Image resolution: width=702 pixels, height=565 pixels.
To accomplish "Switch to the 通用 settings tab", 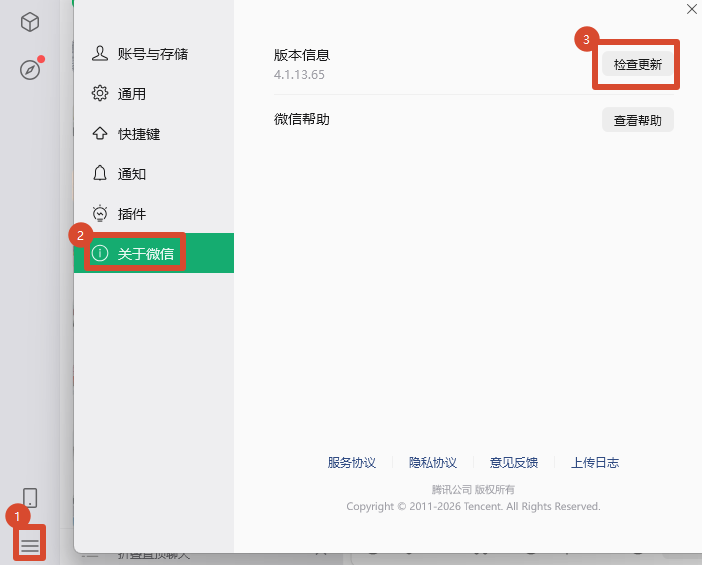I will click(154, 94).
